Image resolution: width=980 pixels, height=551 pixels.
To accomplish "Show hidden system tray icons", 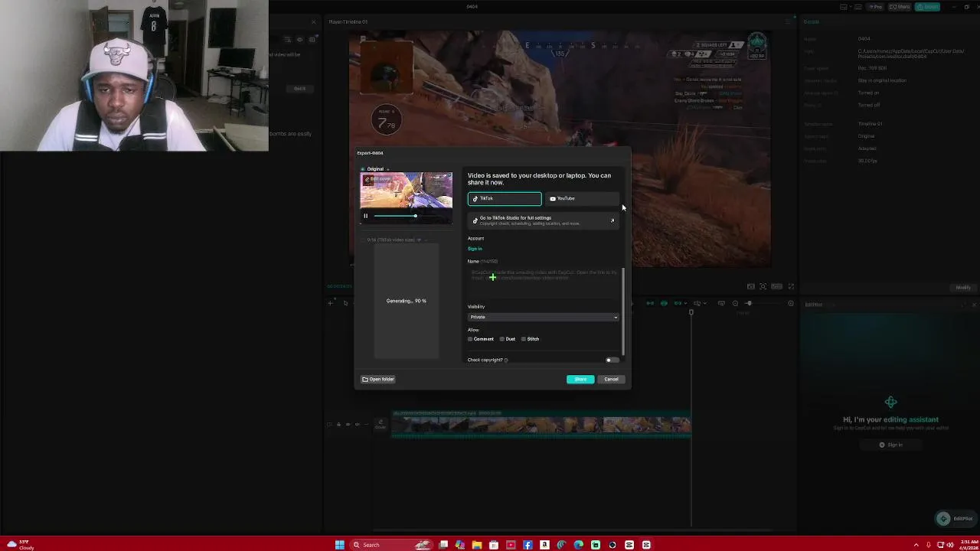I will tap(916, 545).
